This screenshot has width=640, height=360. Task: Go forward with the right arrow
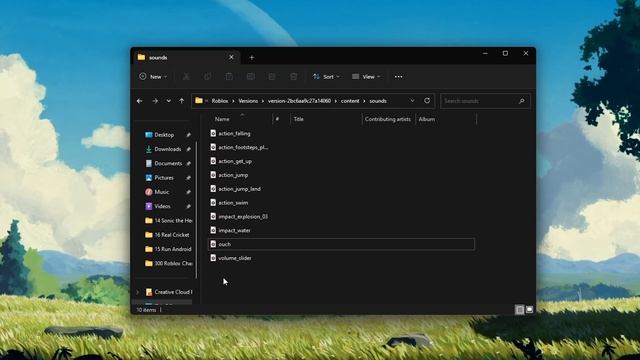tap(155, 101)
